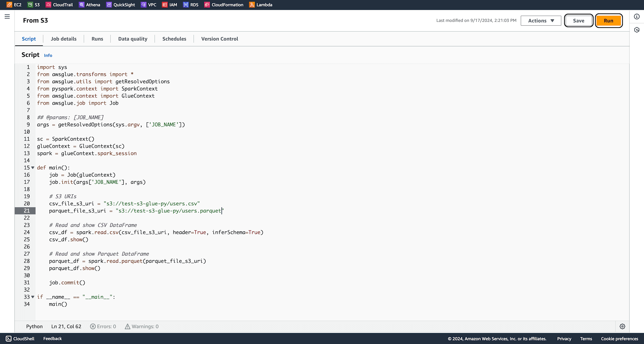
Task: Open the RDS service shortcut
Action: pyautogui.click(x=191, y=5)
